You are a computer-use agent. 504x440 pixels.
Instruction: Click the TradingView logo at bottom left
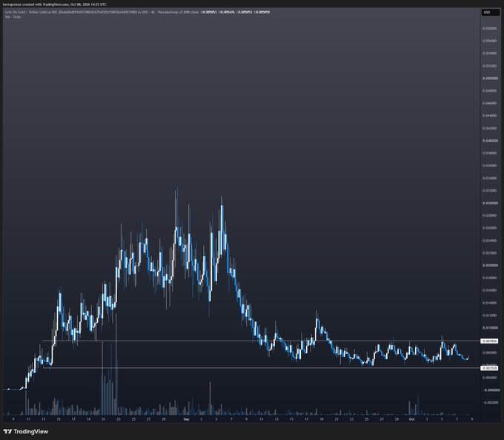point(26,431)
